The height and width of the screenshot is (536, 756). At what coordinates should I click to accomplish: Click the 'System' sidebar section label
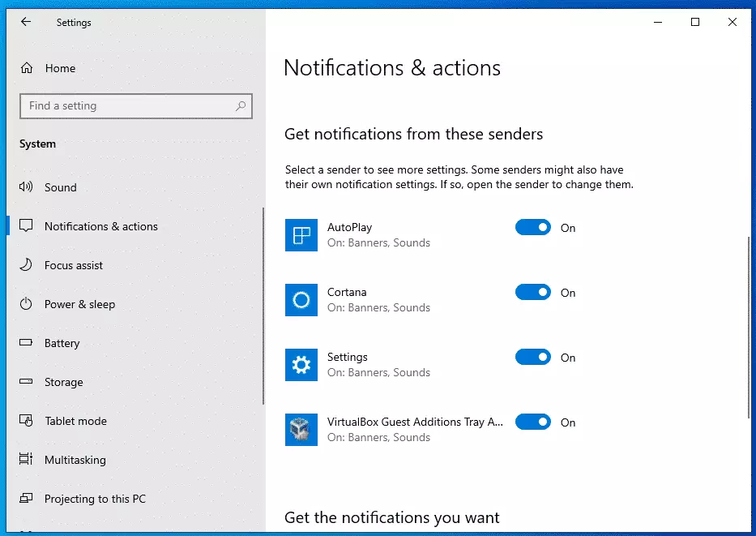coord(37,144)
